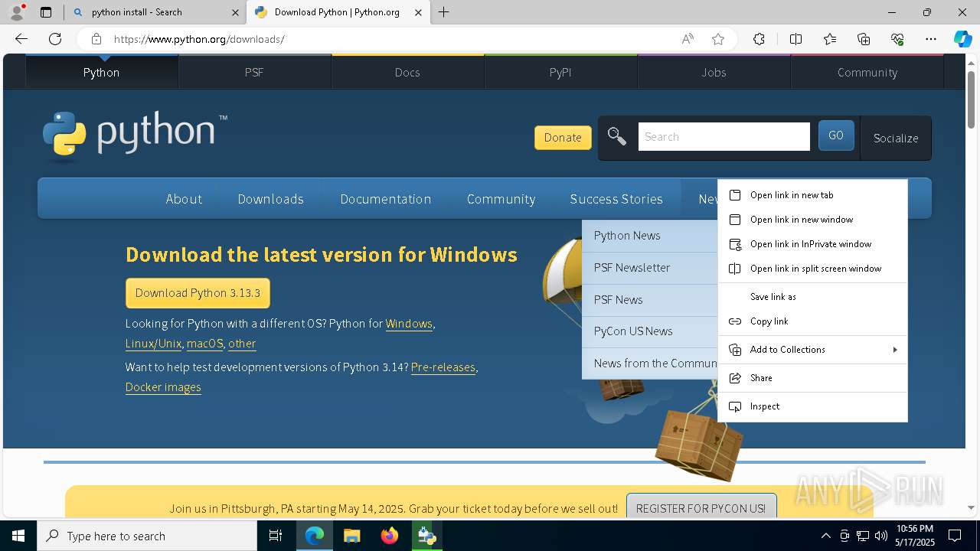Open File Explorer from taskbar

coord(351,536)
